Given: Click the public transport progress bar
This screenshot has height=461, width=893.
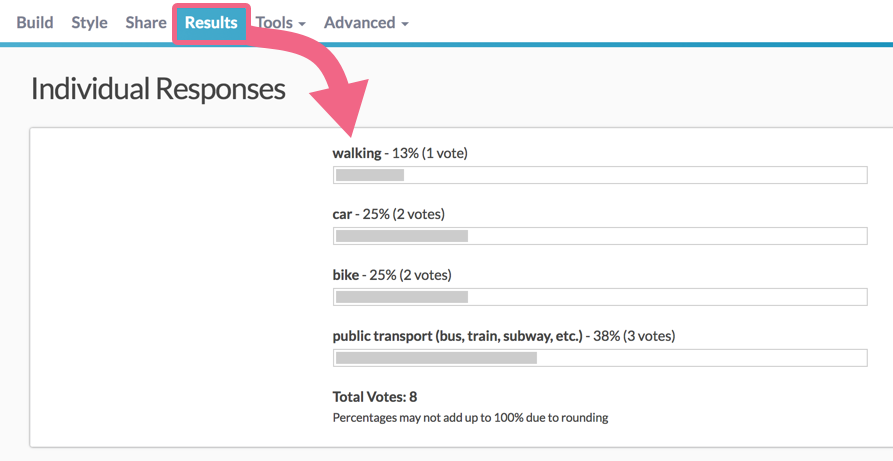Looking at the screenshot, I should pyautogui.click(x=599, y=358).
